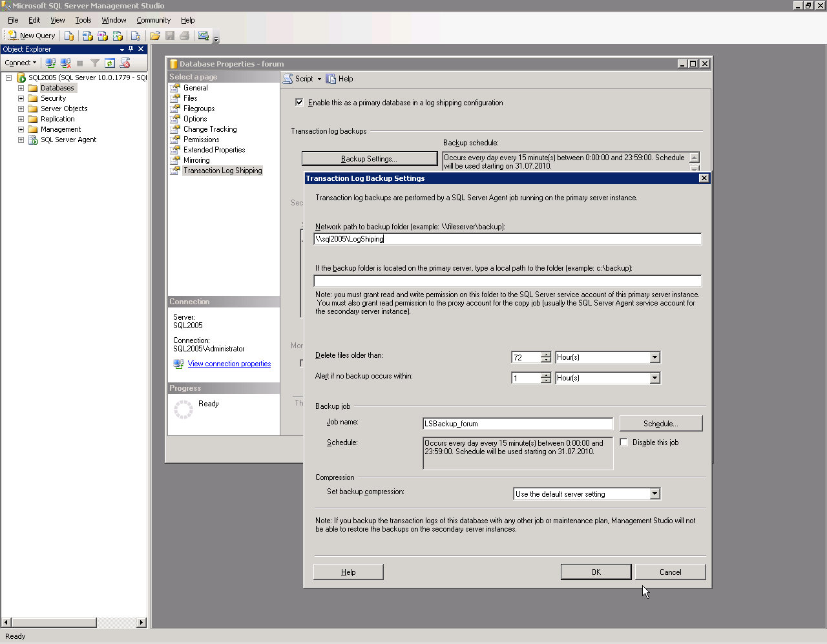Click the New Query toolbar button
Screen dimensions: 827x644
pyautogui.click(x=32, y=36)
